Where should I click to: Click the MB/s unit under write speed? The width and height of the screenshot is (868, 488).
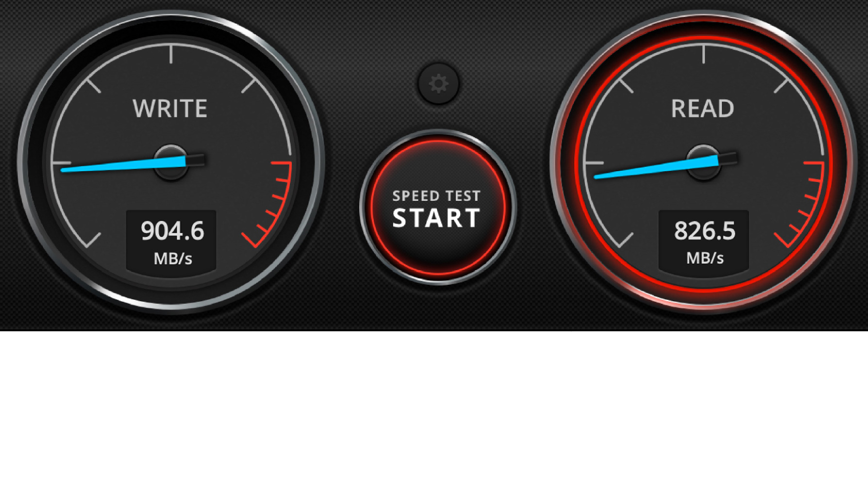tap(173, 259)
